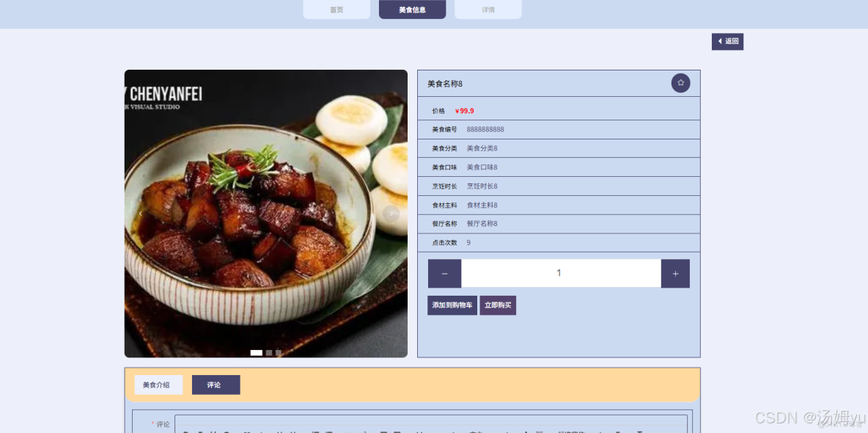This screenshot has width=868, height=433.
Task: Click the 立即购买 button
Action: (x=499, y=305)
